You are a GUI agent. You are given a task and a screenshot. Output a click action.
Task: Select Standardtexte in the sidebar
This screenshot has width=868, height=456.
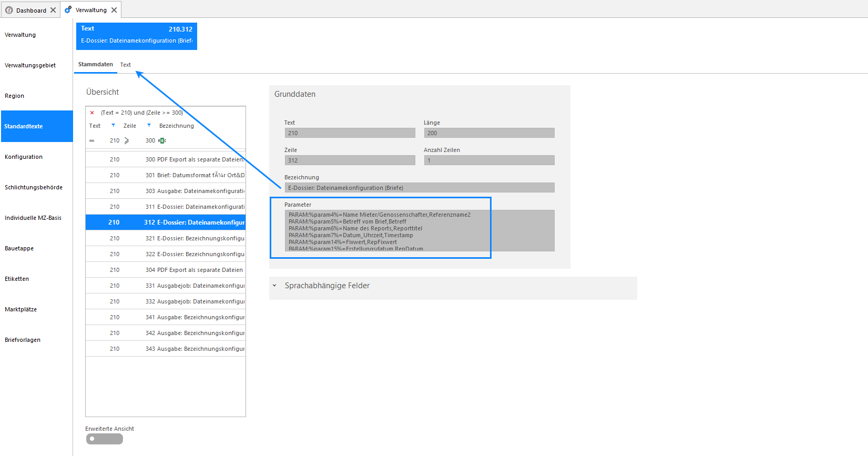point(37,126)
